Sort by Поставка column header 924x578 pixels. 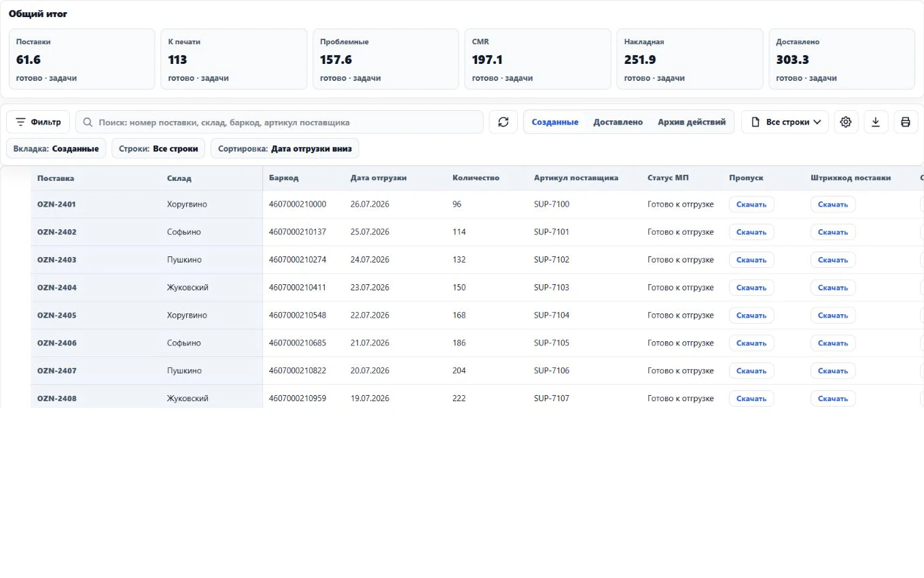56,178
